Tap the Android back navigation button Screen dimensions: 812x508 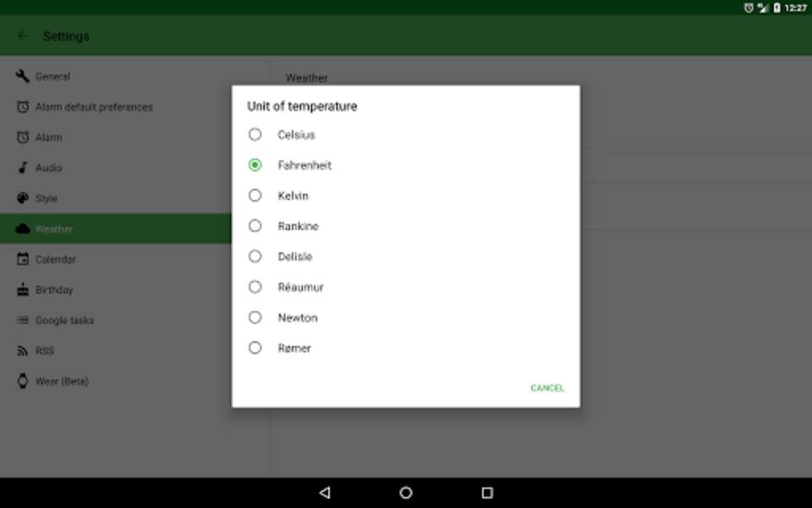coord(325,493)
